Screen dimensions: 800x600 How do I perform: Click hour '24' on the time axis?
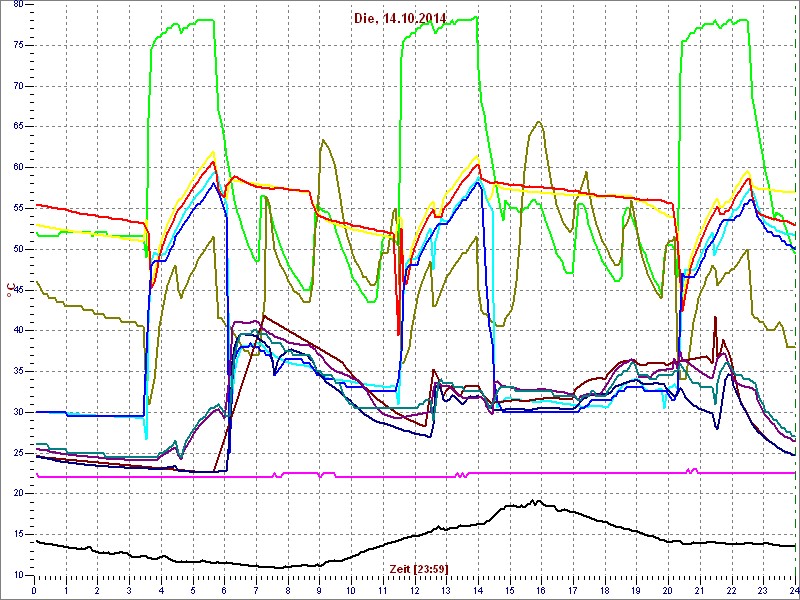point(794,591)
